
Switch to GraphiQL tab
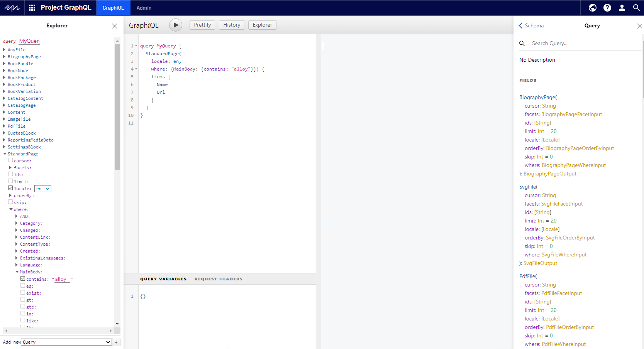click(113, 8)
